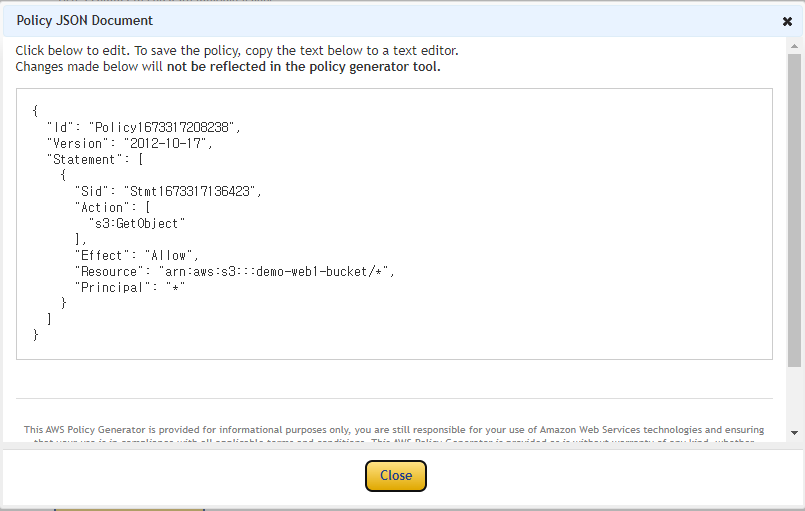This screenshot has height=511, width=805.
Task: Click the scrollbar up arrow
Action: pyautogui.click(x=794, y=46)
